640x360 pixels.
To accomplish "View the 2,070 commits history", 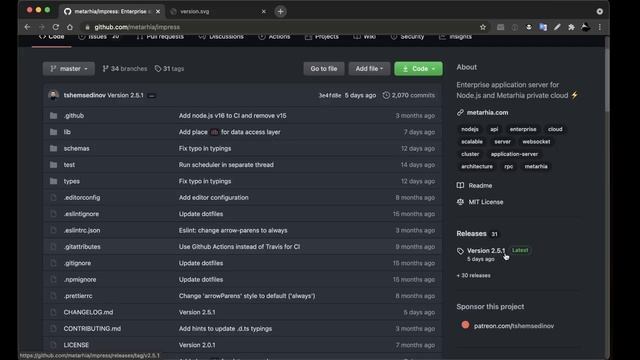I will [409, 95].
